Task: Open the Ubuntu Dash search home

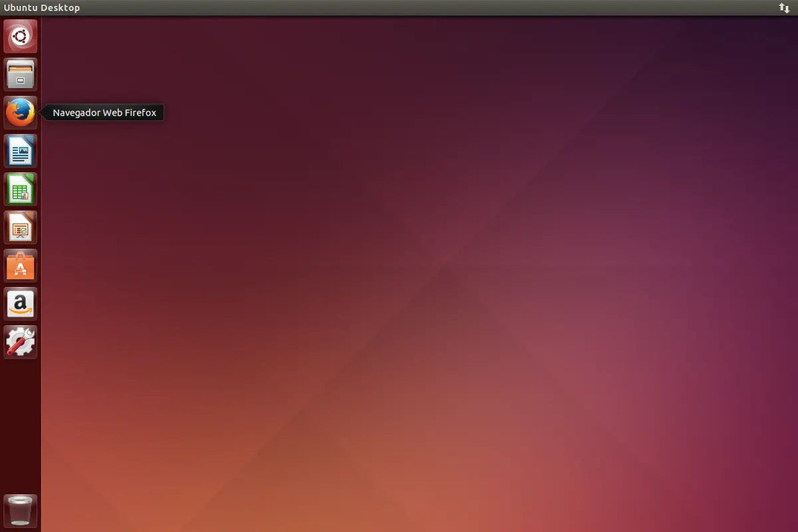Action: (x=21, y=36)
